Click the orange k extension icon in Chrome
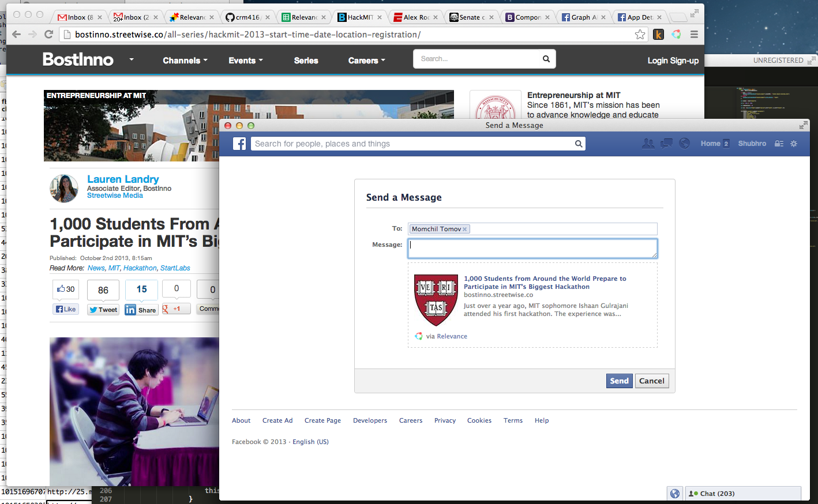 [x=658, y=35]
